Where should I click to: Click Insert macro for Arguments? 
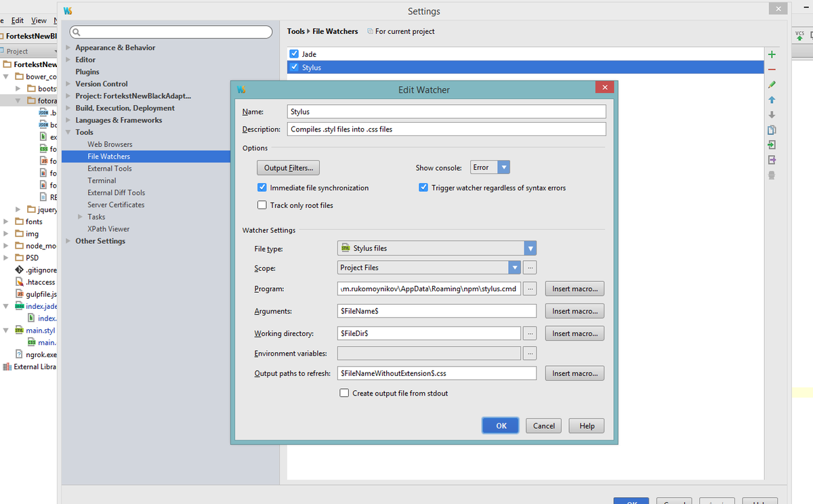click(x=575, y=312)
